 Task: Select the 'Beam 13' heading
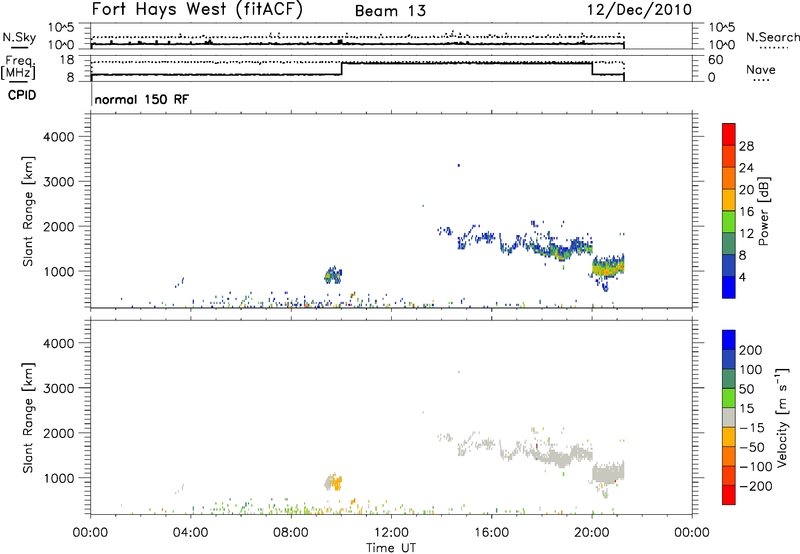coord(390,11)
